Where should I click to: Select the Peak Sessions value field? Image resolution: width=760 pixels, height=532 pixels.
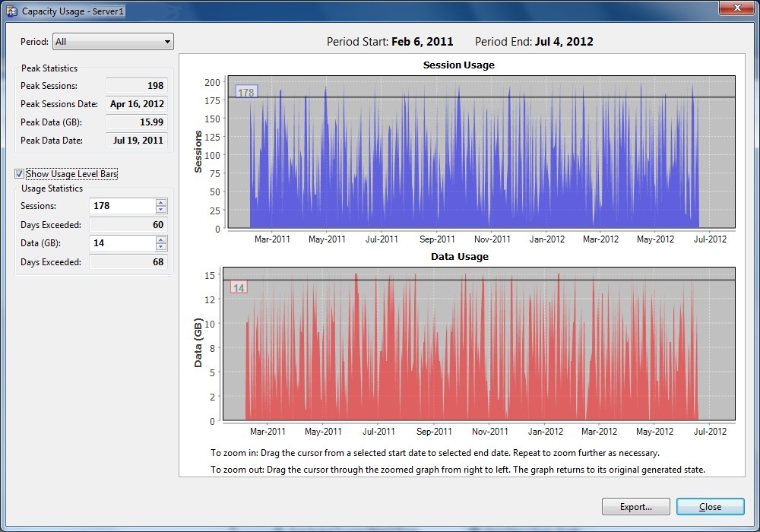point(136,86)
